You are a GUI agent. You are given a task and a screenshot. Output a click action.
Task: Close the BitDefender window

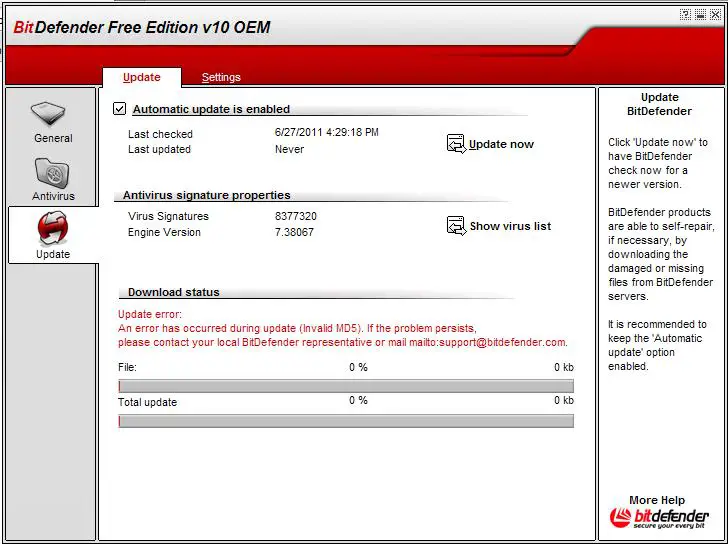coord(715,15)
